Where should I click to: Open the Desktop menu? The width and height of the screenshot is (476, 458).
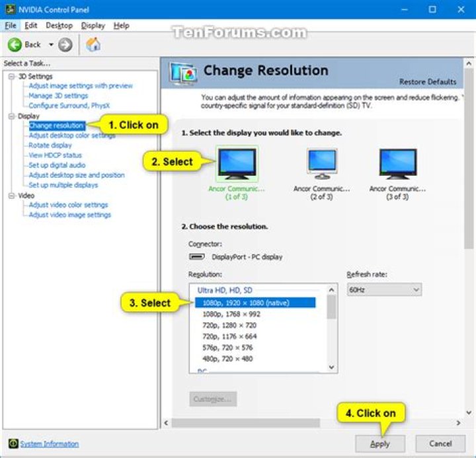click(59, 26)
